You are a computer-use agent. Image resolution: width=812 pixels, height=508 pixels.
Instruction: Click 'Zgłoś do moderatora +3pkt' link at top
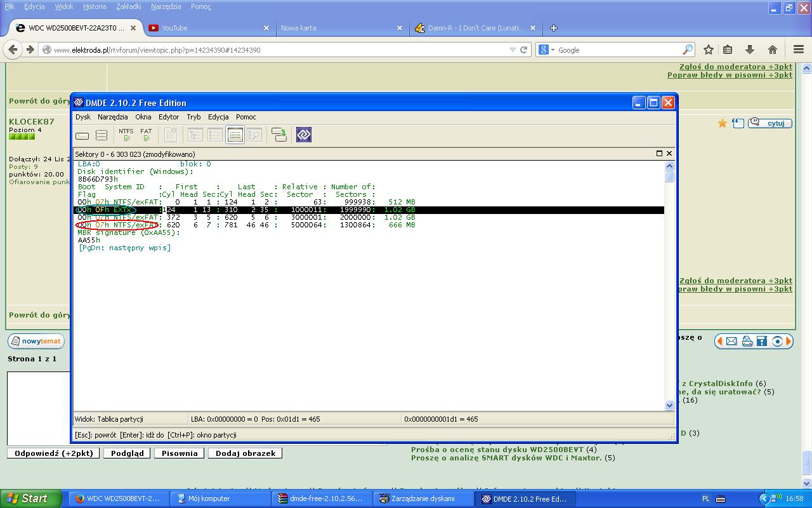736,67
